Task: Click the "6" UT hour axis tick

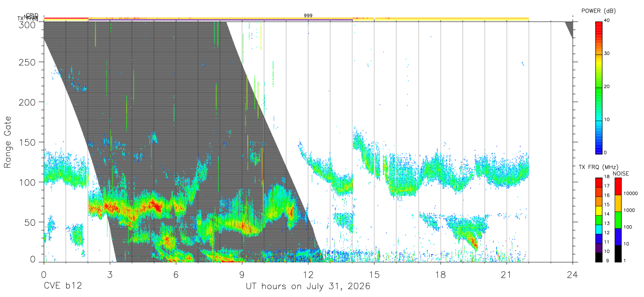Action: click(176, 274)
